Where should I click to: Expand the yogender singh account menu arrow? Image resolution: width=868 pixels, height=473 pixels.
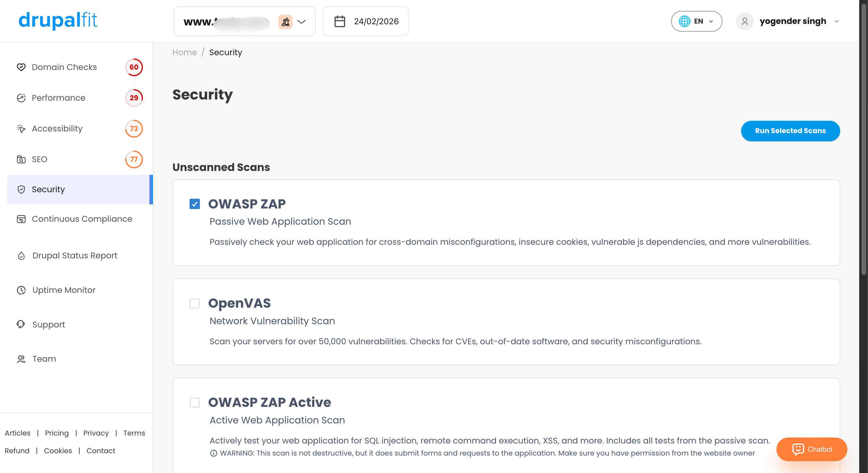tap(837, 21)
